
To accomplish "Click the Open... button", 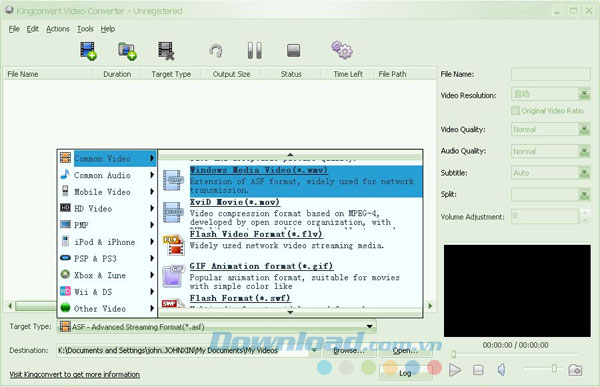I will (x=405, y=350).
